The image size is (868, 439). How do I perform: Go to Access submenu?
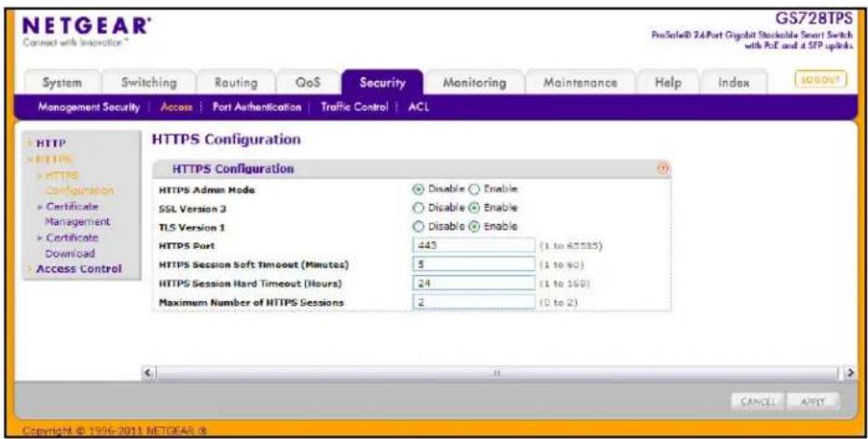tap(176, 107)
